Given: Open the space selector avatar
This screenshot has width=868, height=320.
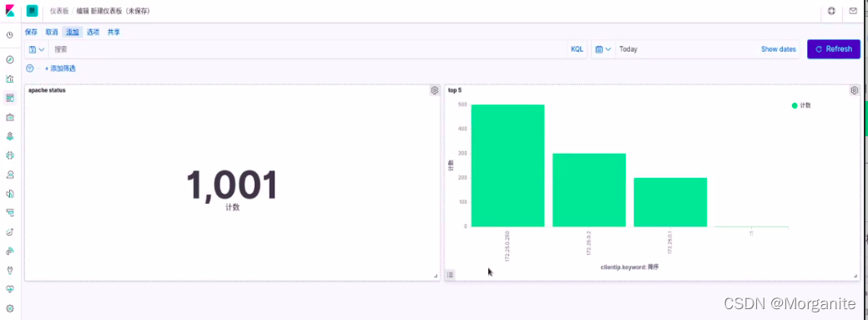Looking at the screenshot, I should (32, 11).
